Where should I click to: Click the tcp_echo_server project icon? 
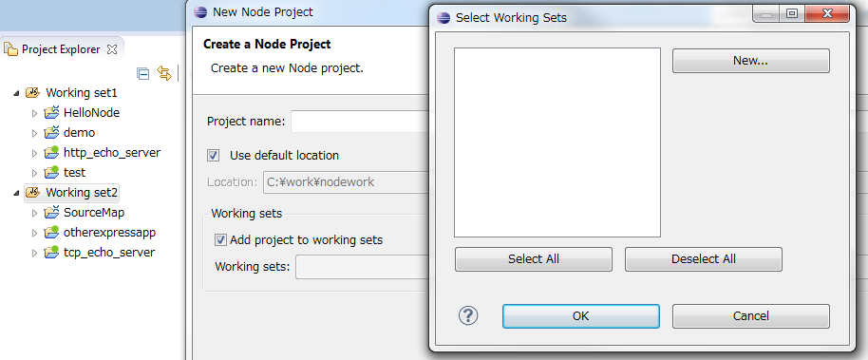click(x=51, y=252)
